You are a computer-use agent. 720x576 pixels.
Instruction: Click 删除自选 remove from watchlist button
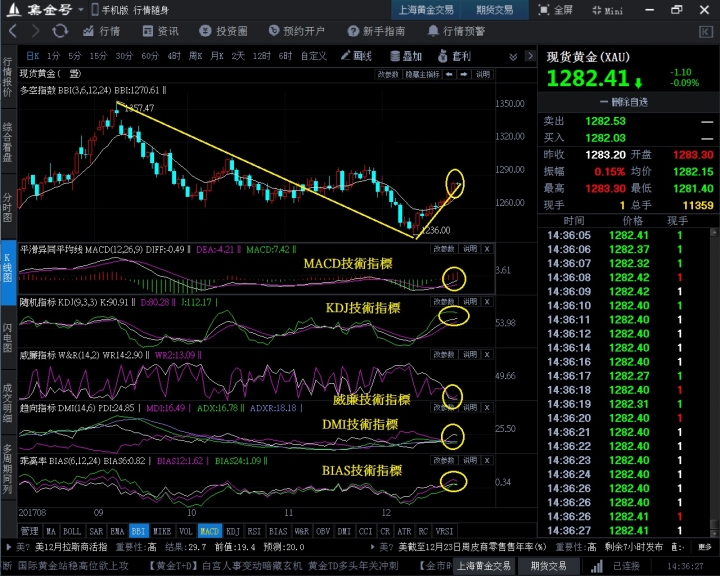tap(628, 102)
